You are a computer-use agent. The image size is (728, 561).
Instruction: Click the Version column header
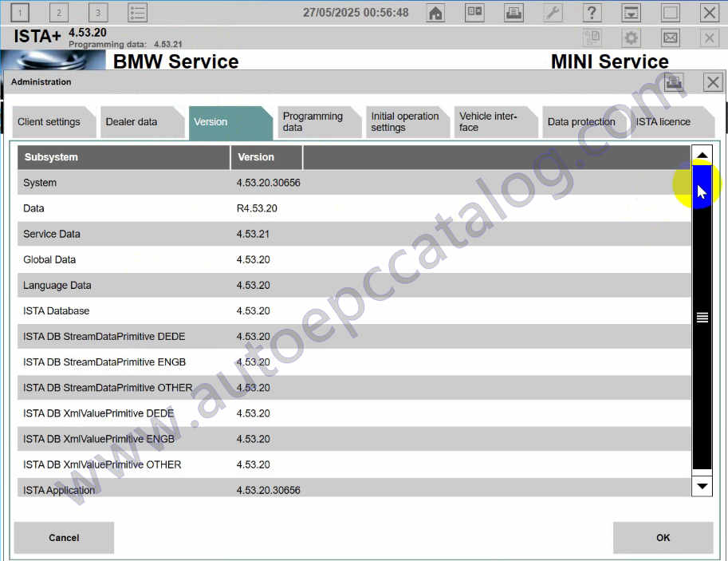pos(266,157)
